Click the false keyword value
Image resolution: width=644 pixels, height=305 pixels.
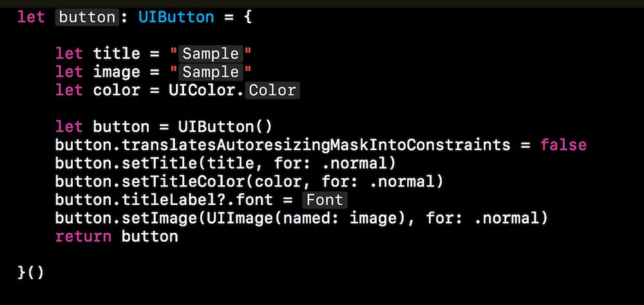[x=563, y=145]
